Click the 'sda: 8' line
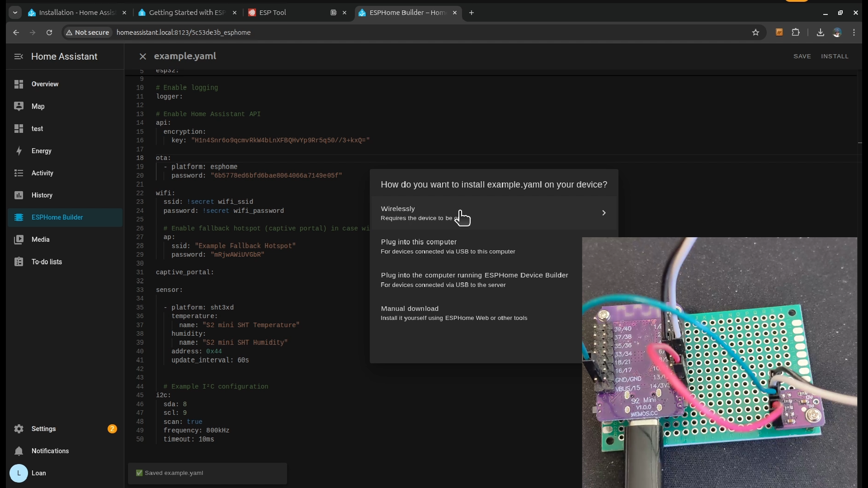Image resolution: width=868 pixels, height=488 pixels. (175, 404)
